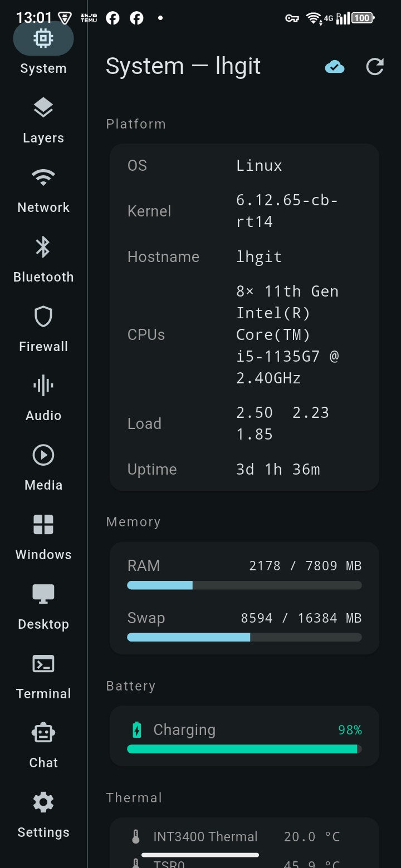Screen dimensions: 401x868
Task: Select the Layers label in the sidebar
Action: point(43,138)
